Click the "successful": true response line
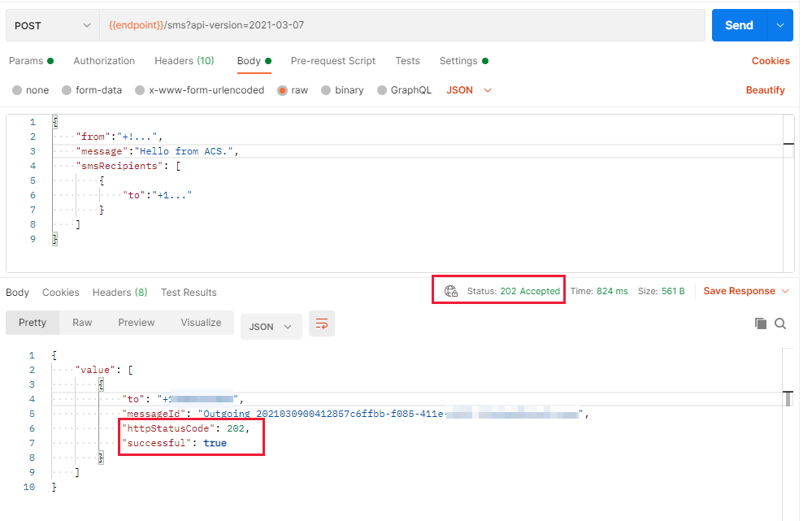Screen dimensions: 812x521 (x=176, y=443)
